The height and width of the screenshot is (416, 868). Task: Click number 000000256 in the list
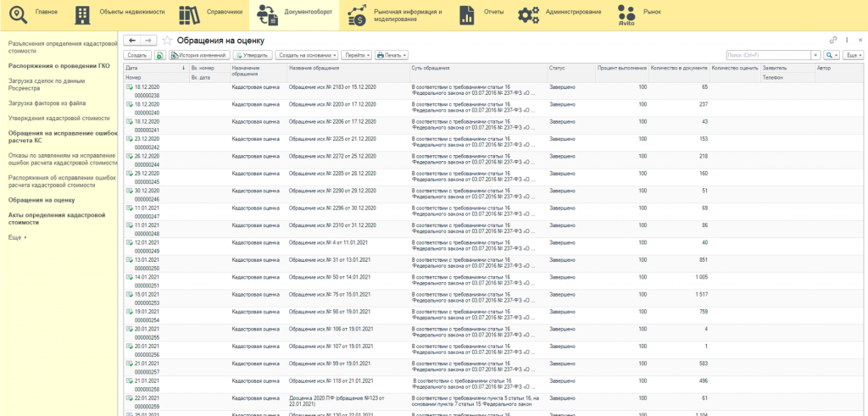(x=147, y=355)
